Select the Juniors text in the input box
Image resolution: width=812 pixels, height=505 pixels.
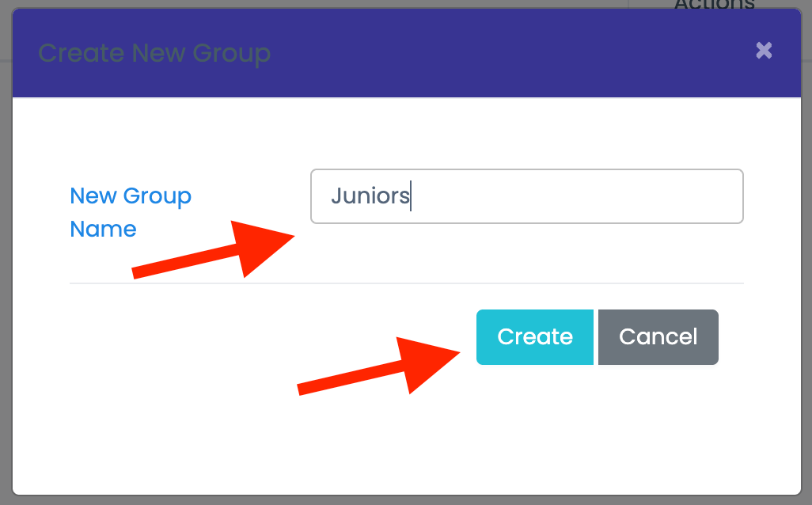[x=369, y=196]
